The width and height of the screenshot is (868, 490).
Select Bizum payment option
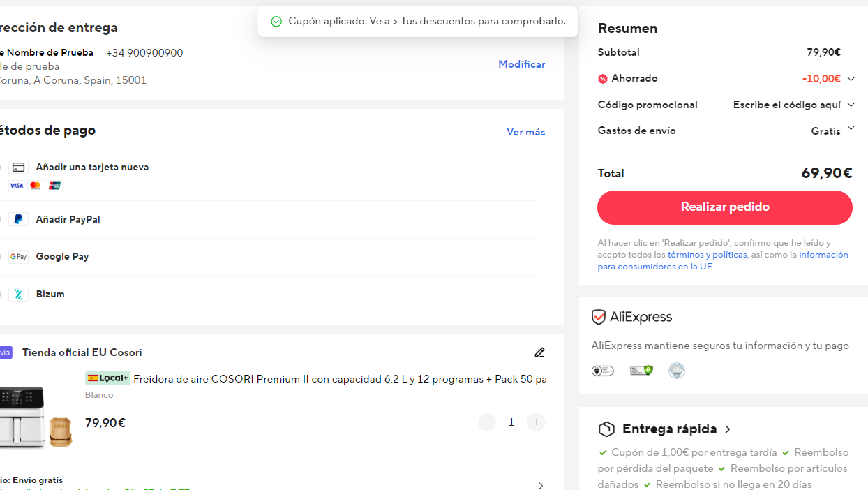click(50, 295)
